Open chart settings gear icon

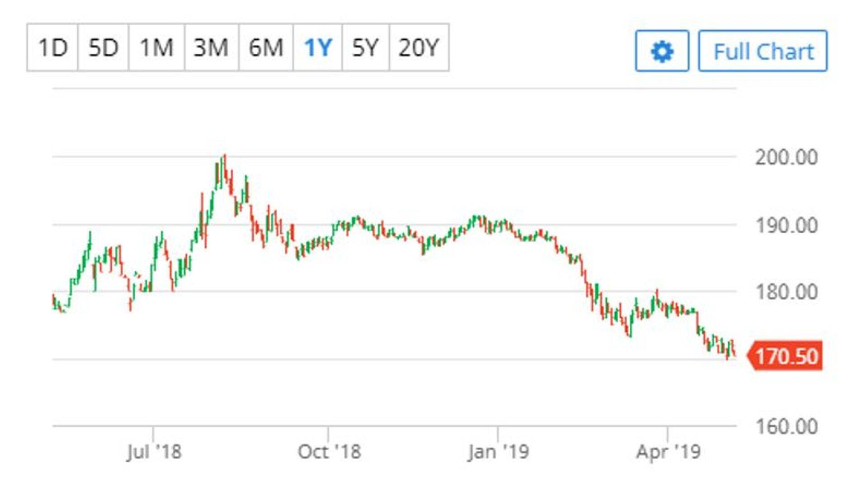(x=662, y=51)
